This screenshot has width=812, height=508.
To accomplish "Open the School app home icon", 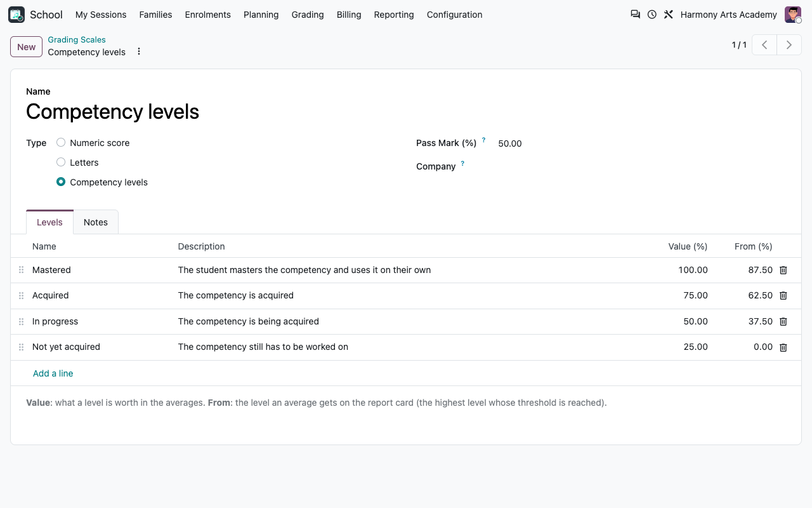I will click(x=16, y=15).
